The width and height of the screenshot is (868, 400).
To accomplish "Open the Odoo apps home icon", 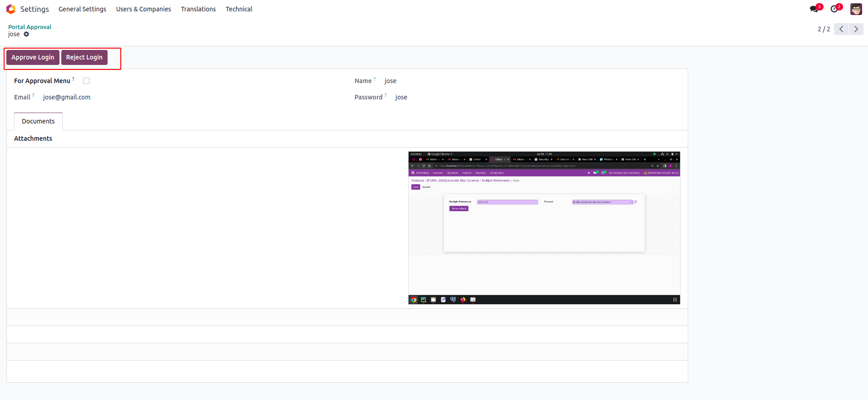I will pyautogui.click(x=11, y=9).
